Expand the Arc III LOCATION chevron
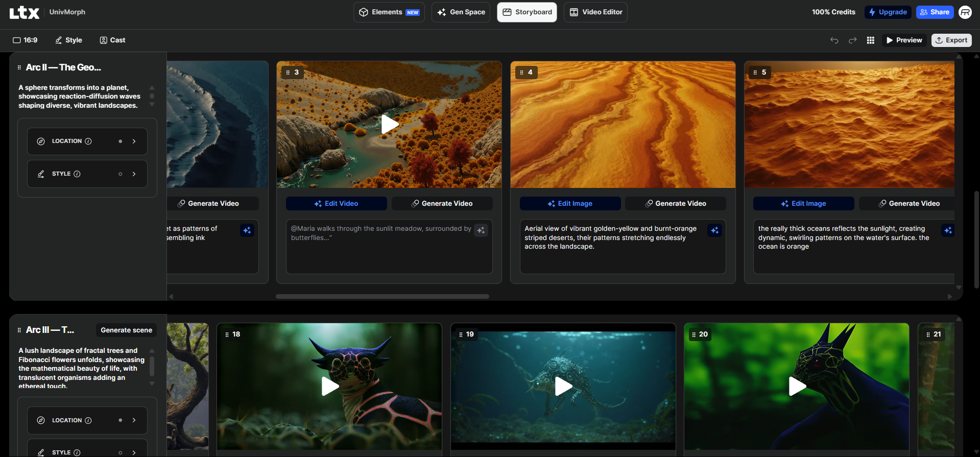This screenshot has height=457, width=980. pyautogui.click(x=134, y=420)
